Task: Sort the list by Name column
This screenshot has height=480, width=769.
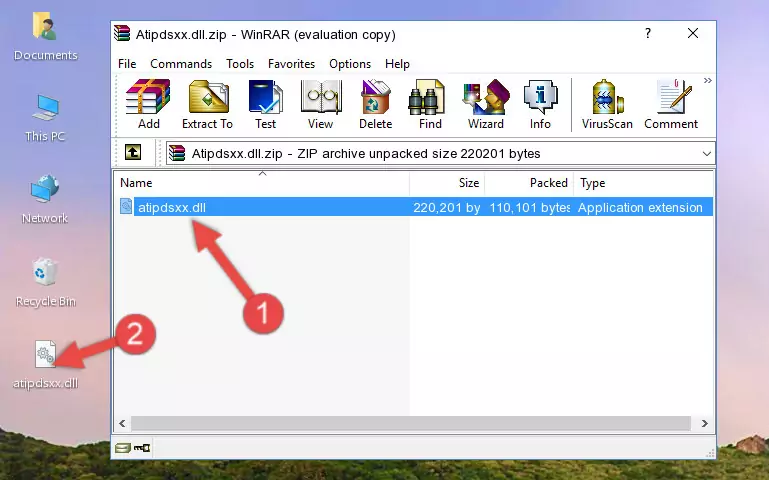Action: click(x=262, y=183)
